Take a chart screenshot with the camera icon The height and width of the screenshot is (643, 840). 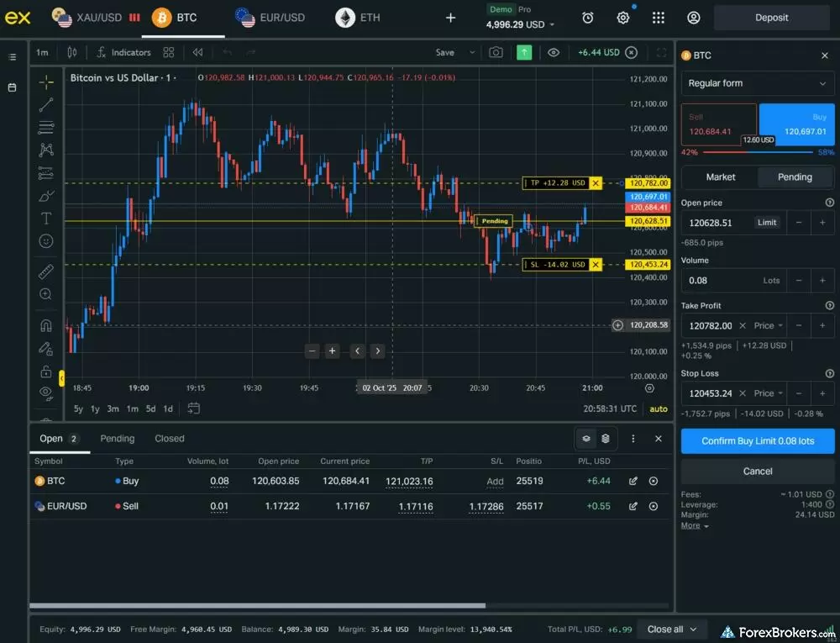[x=495, y=52]
